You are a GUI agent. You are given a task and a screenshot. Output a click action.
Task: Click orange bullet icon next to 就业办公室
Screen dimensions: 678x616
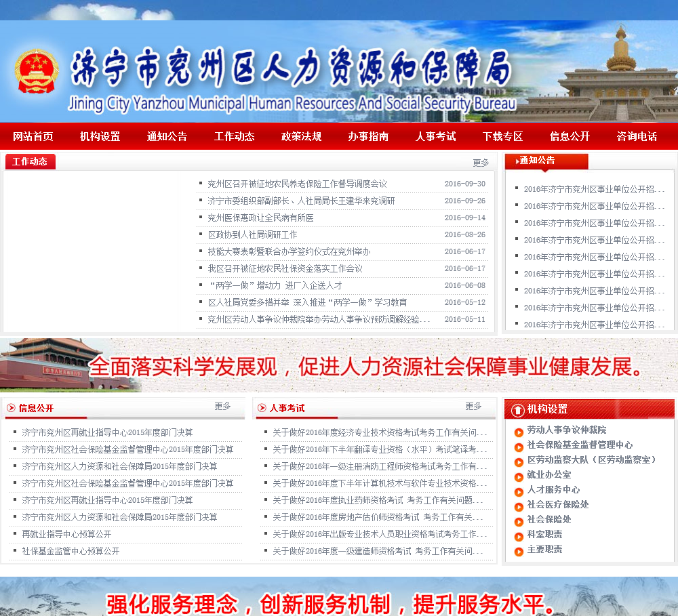point(519,477)
